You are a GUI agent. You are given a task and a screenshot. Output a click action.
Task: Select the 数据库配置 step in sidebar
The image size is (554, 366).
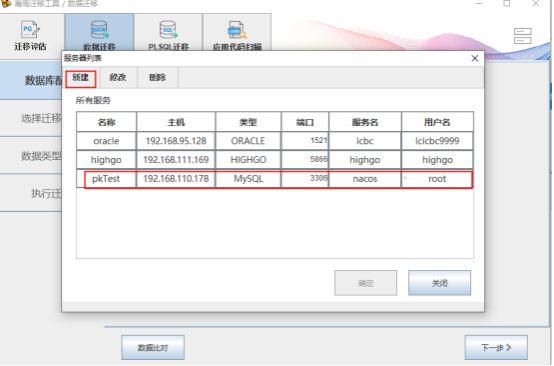tap(31, 80)
